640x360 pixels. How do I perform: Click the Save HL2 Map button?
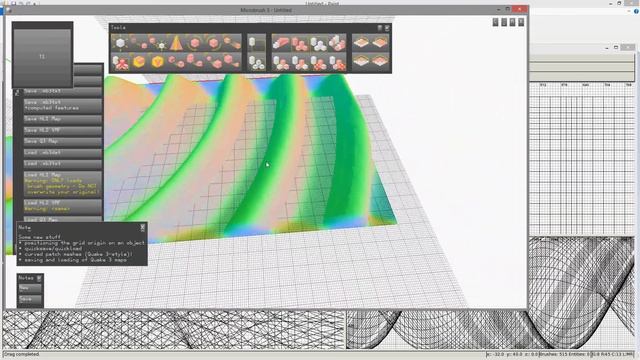[62, 119]
